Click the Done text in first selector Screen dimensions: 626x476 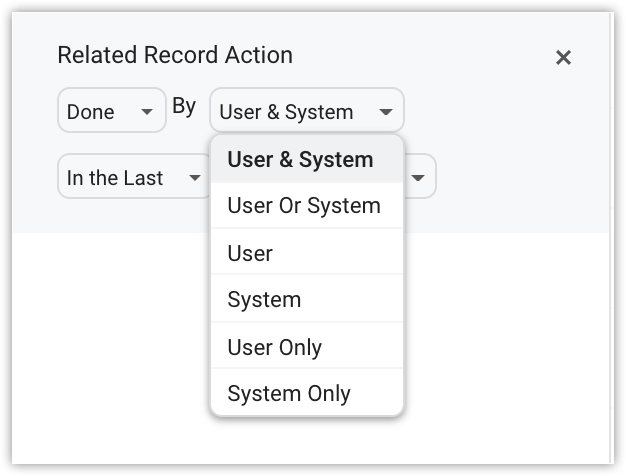pos(91,112)
